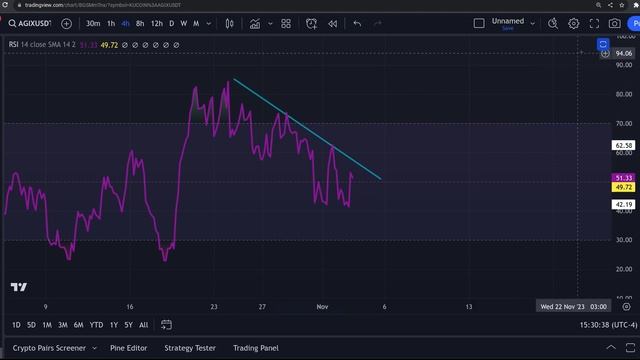Click the TradingView logo on the chart

click(x=19, y=287)
